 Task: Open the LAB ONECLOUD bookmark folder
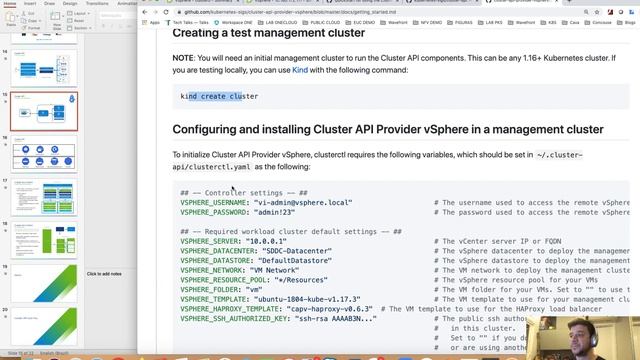click(x=278, y=23)
